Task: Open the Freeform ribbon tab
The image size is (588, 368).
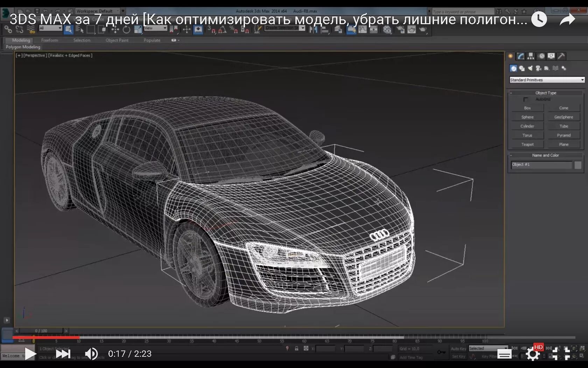Action: 50,40
